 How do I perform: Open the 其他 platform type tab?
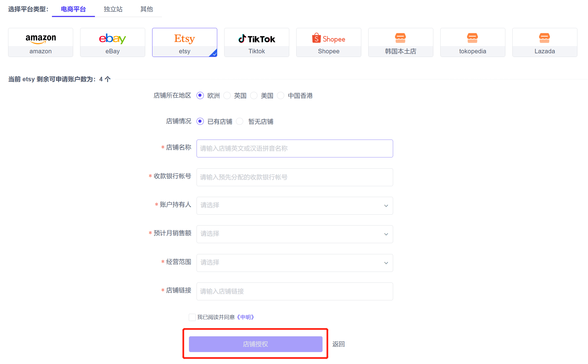(x=147, y=9)
